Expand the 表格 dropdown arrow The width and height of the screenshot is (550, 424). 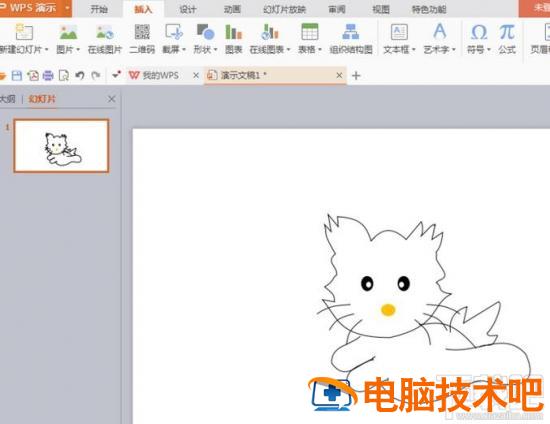[320, 50]
